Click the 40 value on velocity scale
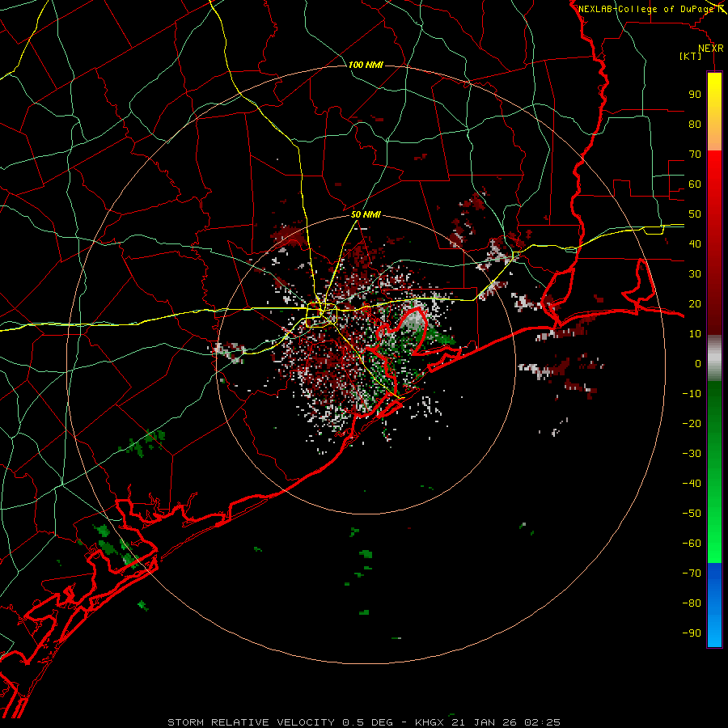Image resolution: width=728 pixels, height=728 pixels. click(x=695, y=244)
